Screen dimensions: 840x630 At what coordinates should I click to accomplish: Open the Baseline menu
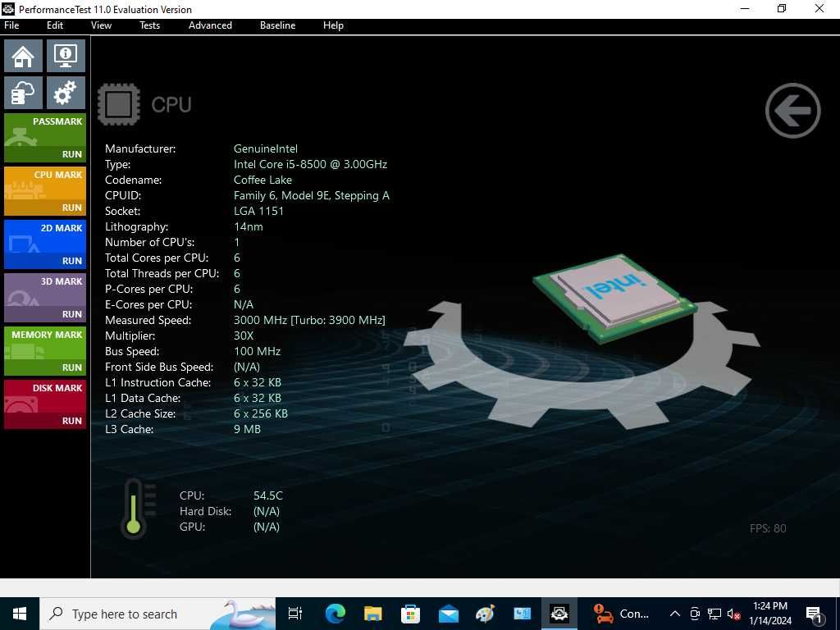click(x=277, y=25)
